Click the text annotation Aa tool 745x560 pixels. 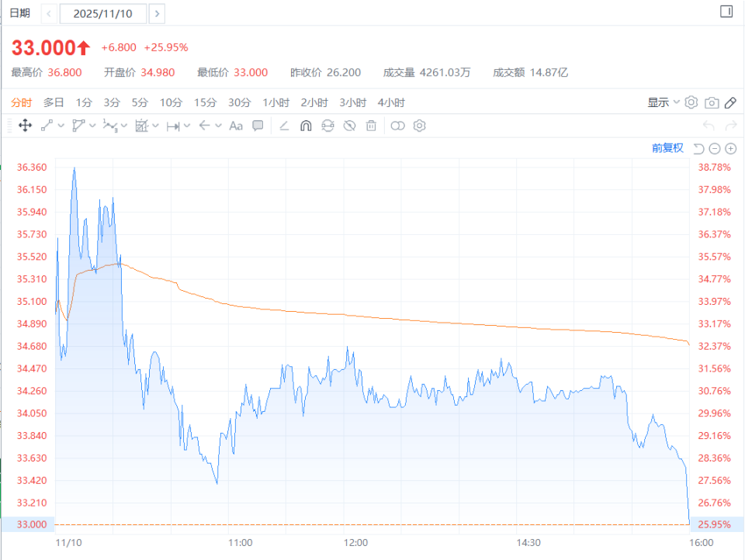pyautogui.click(x=236, y=126)
